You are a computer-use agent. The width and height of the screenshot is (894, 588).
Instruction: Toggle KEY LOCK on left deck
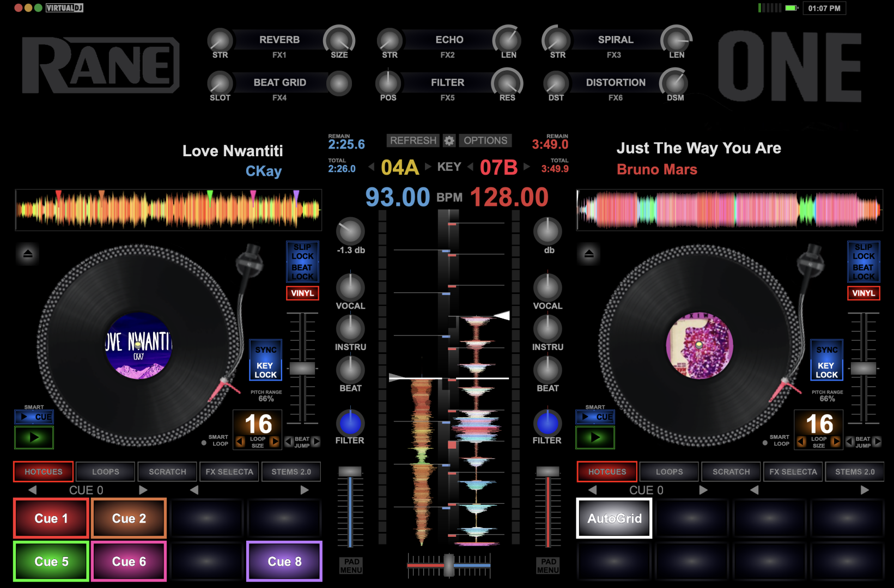pos(266,370)
